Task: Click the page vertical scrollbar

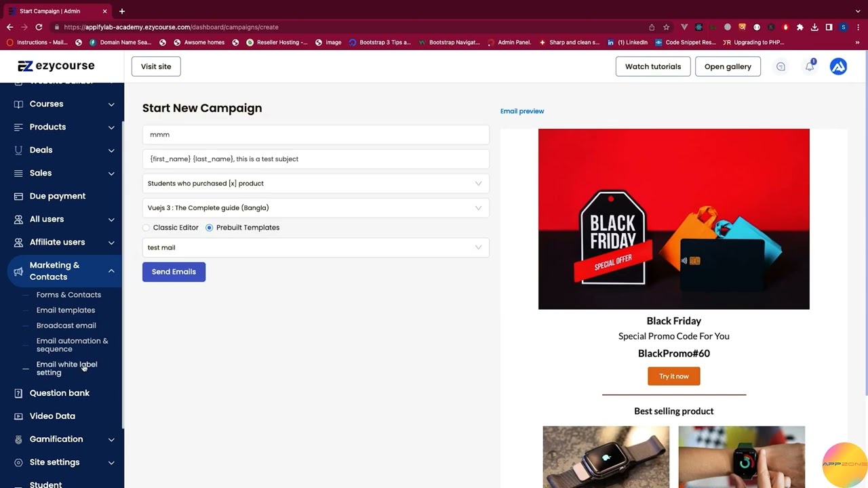Action: pyautogui.click(x=865, y=224)
